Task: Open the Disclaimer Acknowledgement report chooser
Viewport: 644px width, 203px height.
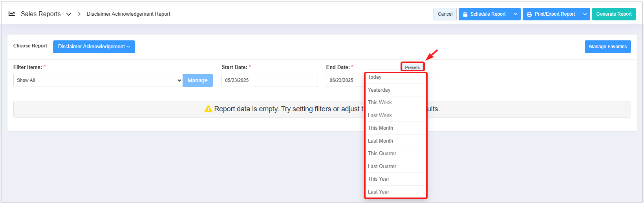Action: [x=94, y=47]
